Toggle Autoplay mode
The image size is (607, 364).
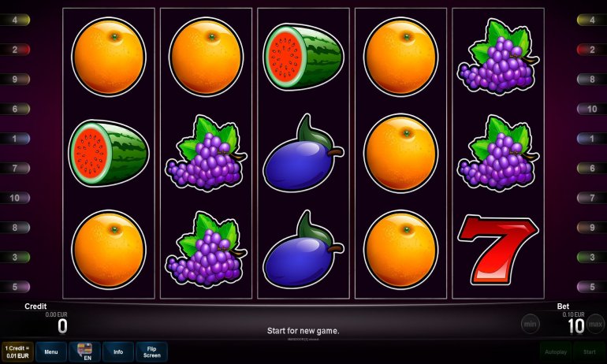(x=556, y=351)
